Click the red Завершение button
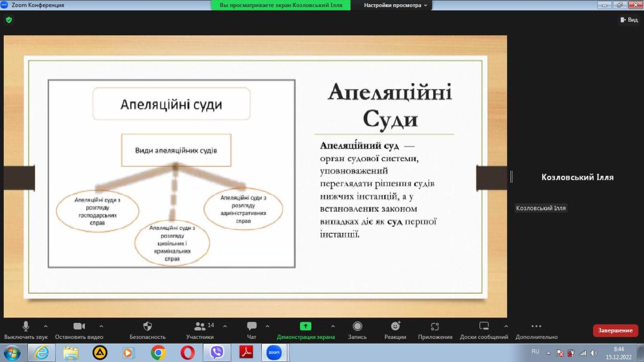Screen dimensions: 644x362 615,330
